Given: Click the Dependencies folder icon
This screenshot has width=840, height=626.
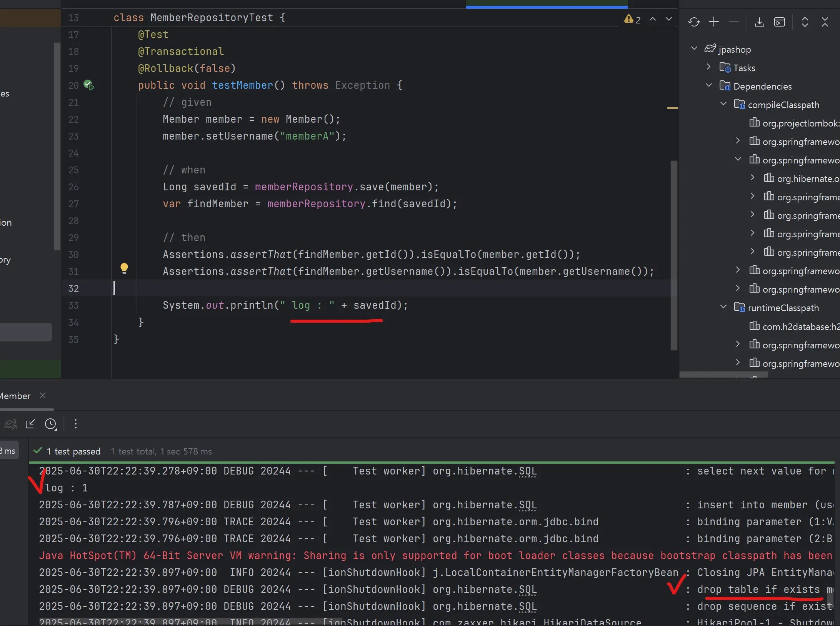Looking at the screenshot, I should tap(725, 86).
